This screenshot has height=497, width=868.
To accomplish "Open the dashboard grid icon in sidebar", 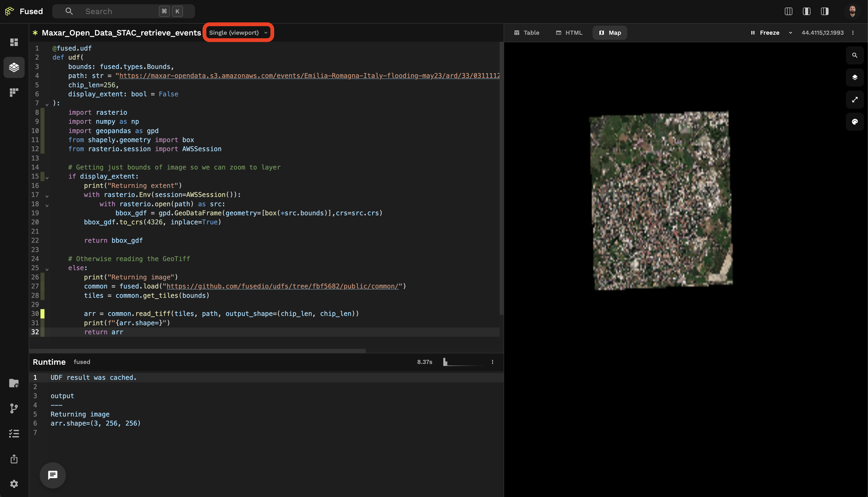I will tap(14, 42).
